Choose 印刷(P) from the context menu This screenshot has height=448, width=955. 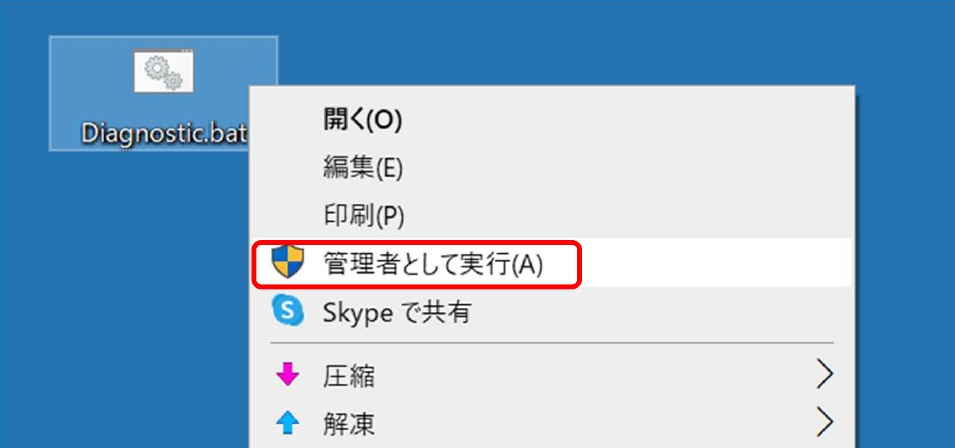click(x=364, y=215)
